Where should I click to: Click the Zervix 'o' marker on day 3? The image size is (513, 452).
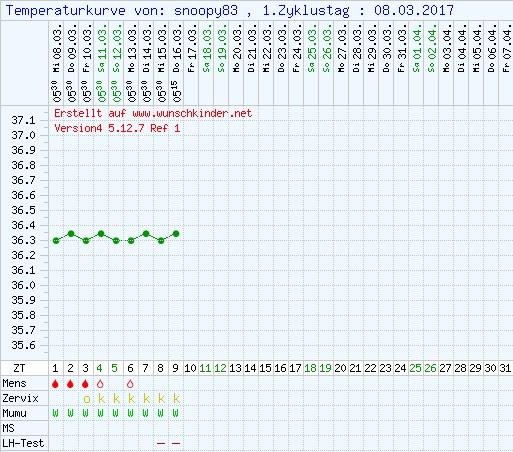point(87,399)
